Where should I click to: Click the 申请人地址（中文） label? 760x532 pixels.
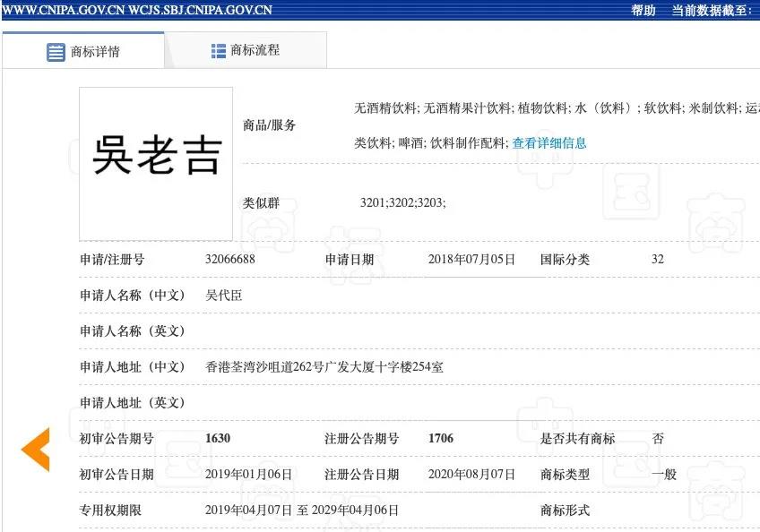[x=133, y=367]
